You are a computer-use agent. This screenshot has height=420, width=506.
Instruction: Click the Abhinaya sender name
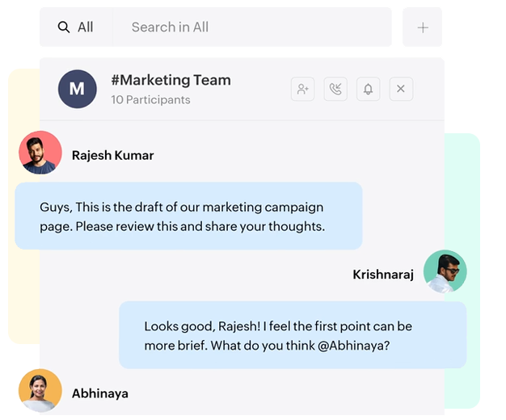pyautogui.click(x=100, y=393)
